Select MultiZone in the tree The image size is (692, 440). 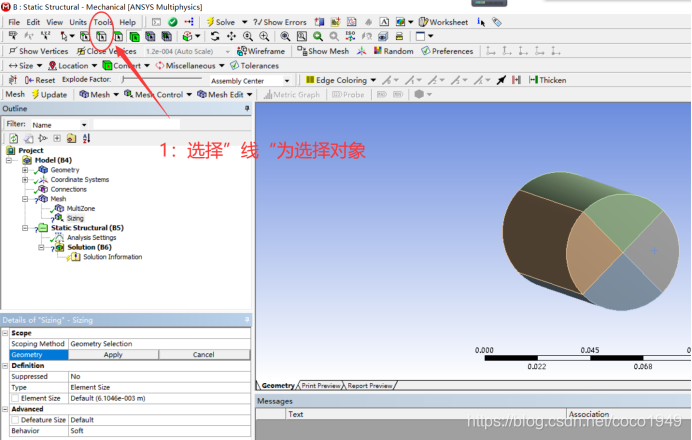81,208
